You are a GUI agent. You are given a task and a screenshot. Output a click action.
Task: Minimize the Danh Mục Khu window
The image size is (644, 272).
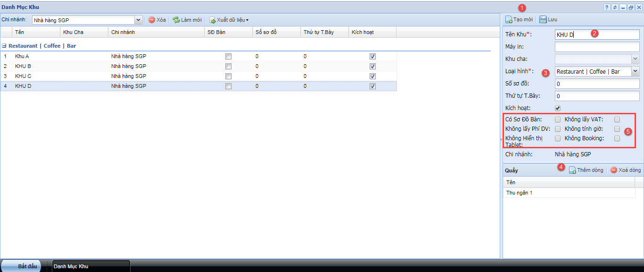(x=623, y=7)
